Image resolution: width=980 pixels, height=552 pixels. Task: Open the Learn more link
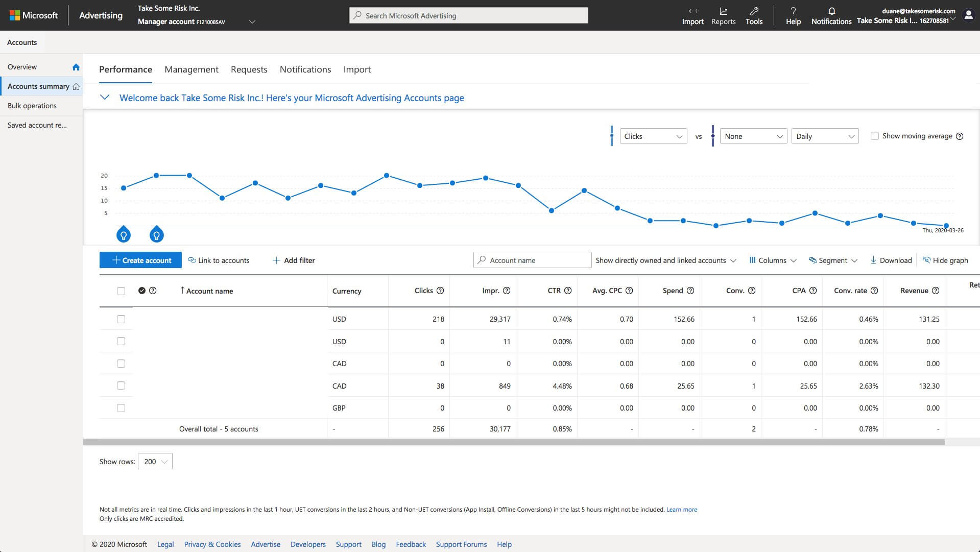pos(682,510)
